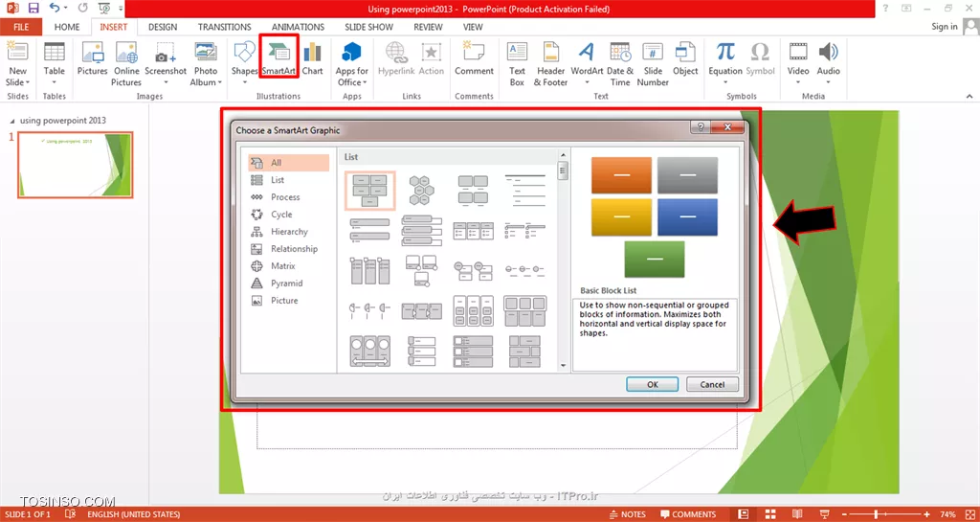The width and height of the screenshot is (980, 522).
Task: Click the Text Box tool
Action: point(517,64)
